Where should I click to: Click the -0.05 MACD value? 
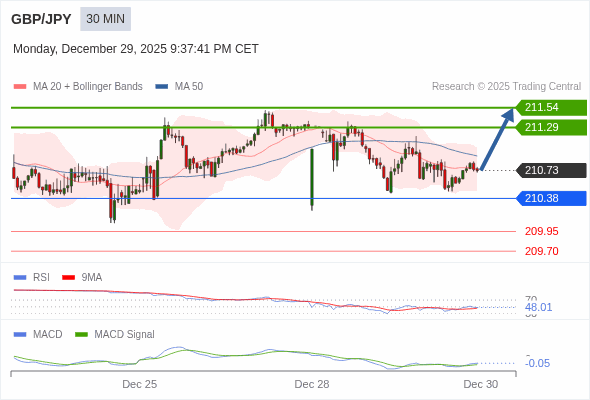[537, 363]
